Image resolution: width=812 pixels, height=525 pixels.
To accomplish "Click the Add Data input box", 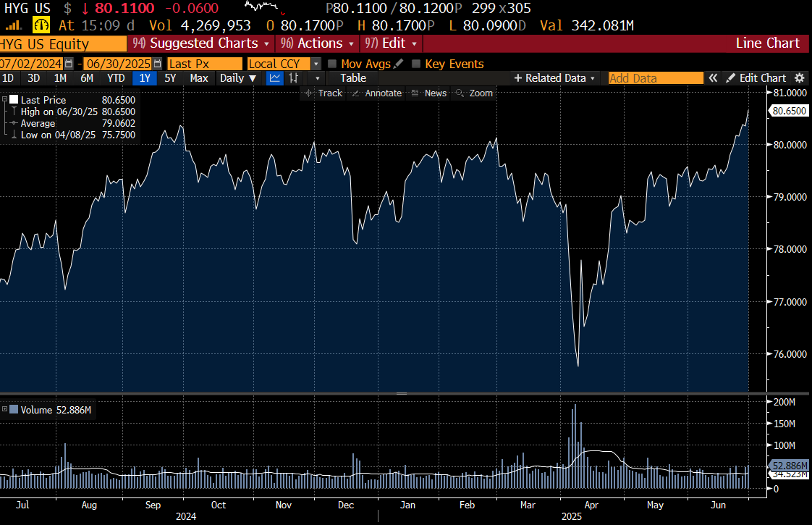I will (656, 78).
